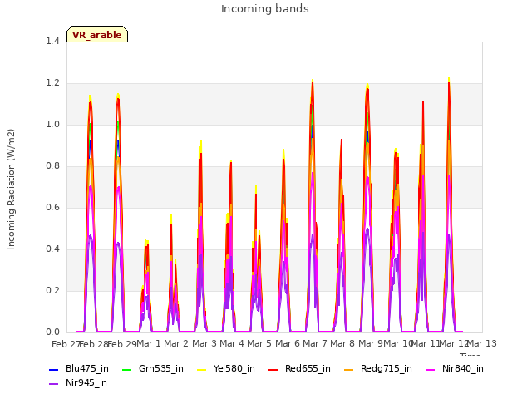The height and width of the screenshot is (399, 532).
Task: Click the blue Blu475_in legend swatch
Action: click(53, 369)
